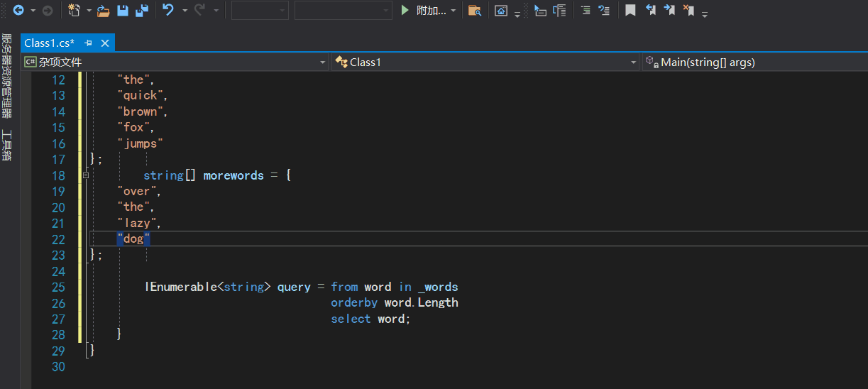The width and height of the screenshot is (868, 389).
Task: Go to the next bookmark
Action: coord(669,10)
